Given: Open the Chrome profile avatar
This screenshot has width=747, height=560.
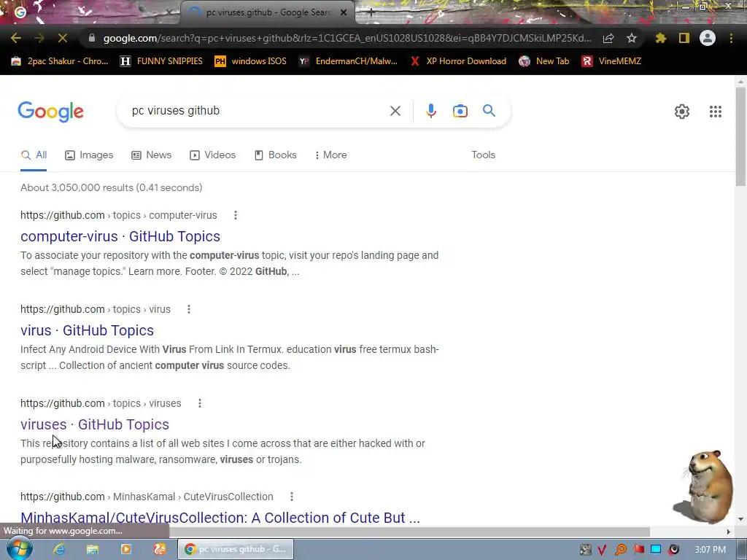Looking at the screenshot, I should pyautogui.click(x=708, y=38).
